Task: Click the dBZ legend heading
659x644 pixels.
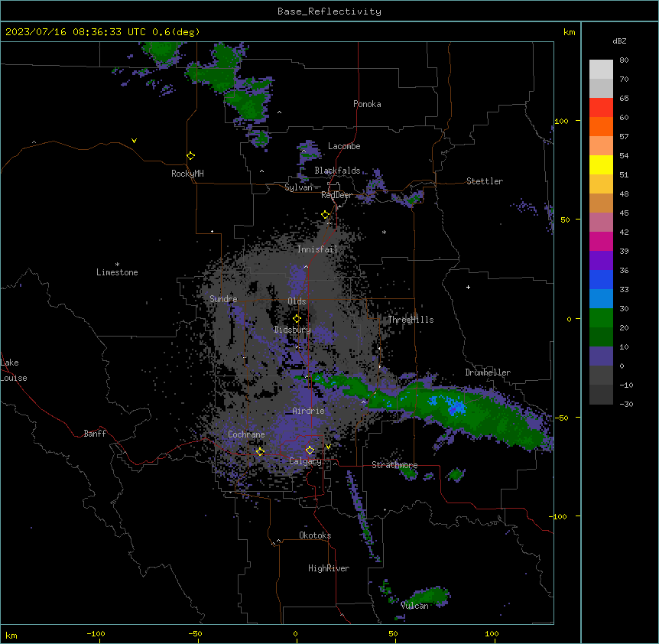Action: click(619, 41)
